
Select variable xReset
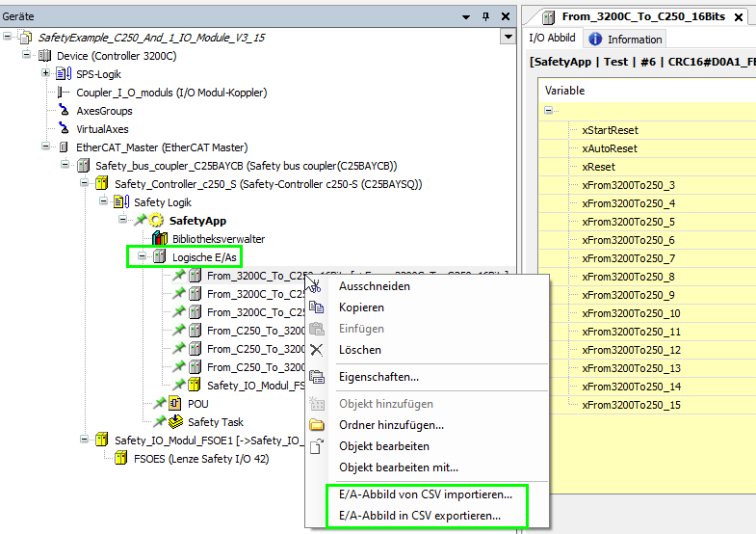coord(598,167)
